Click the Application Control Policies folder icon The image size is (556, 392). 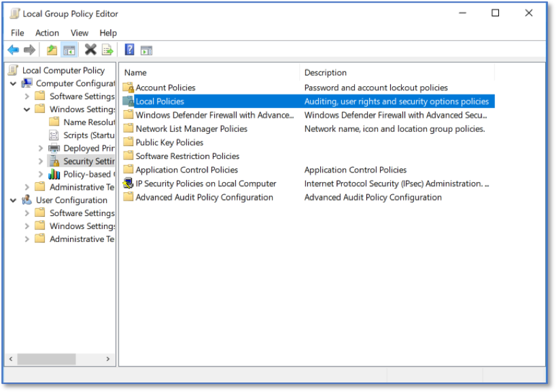pos(128,169)
